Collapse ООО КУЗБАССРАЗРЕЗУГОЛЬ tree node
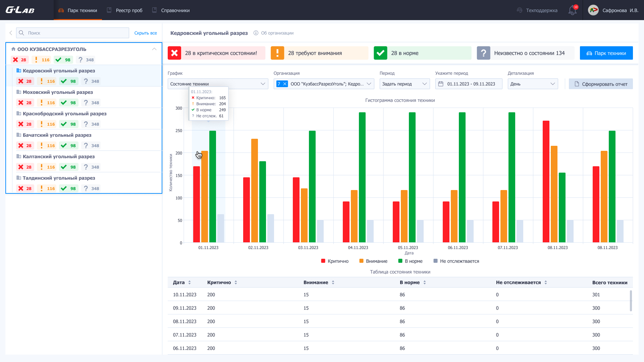This screenshot has width=644, height=362. 154,49
